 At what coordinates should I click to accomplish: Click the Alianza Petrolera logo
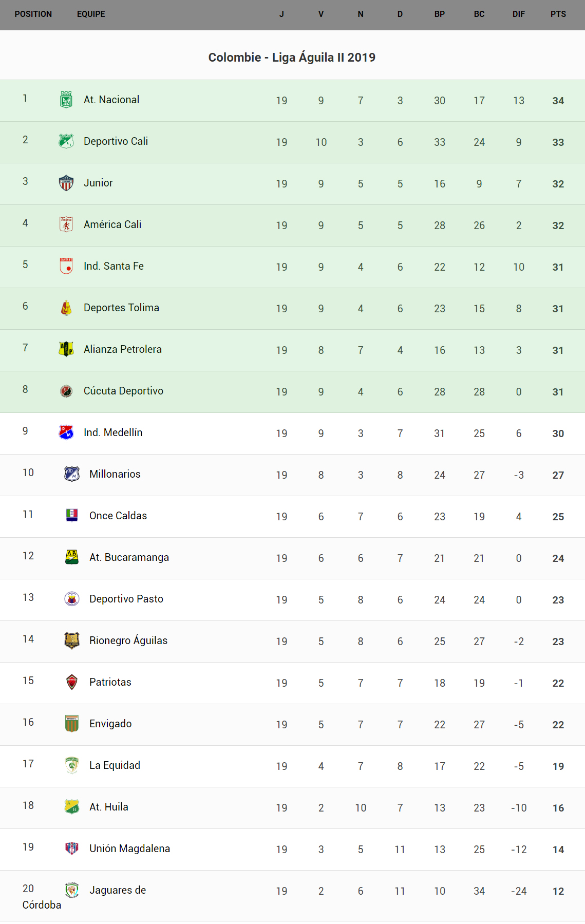pos(66,349)
